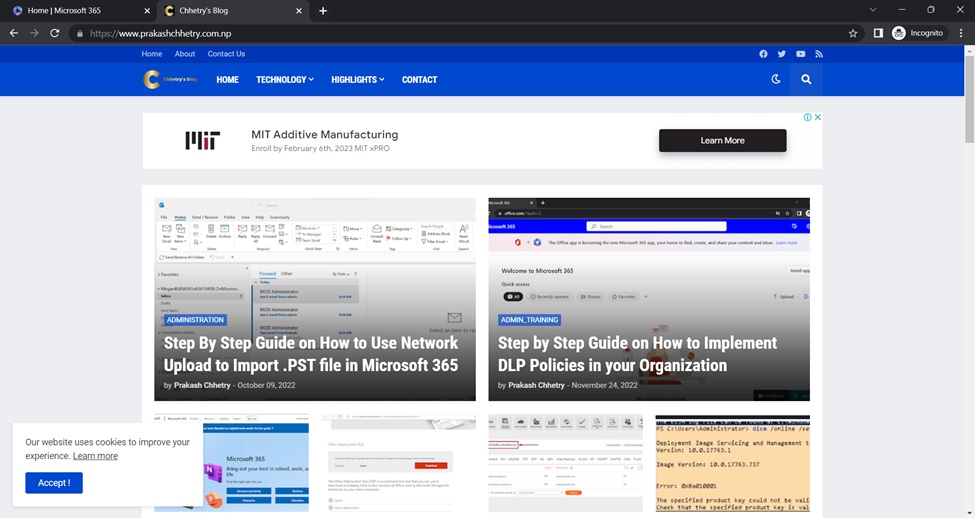Open Contact Us link in top bar
Screen dimensions: 975x518
[226, 54]
